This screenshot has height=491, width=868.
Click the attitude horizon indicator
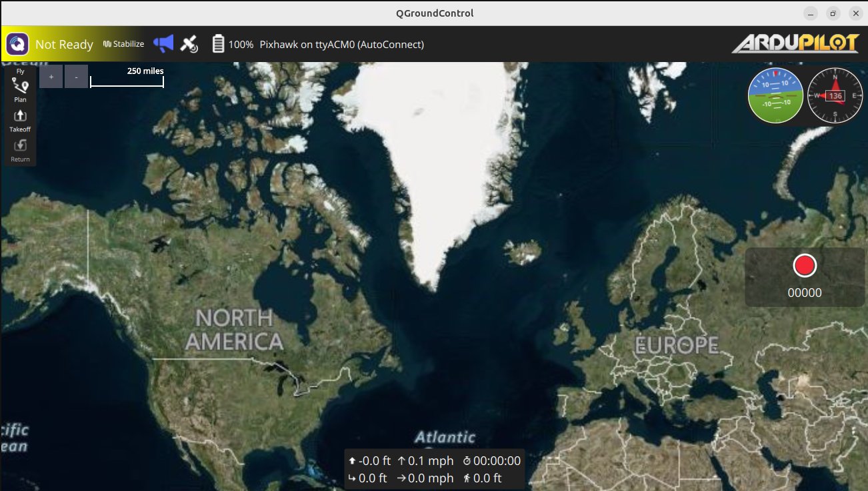click(x=775, y=96)
